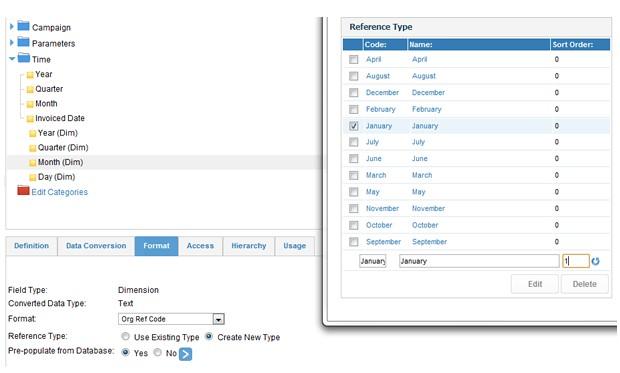
Task: Click the February name cell
Action: click(x=427, y=109)
